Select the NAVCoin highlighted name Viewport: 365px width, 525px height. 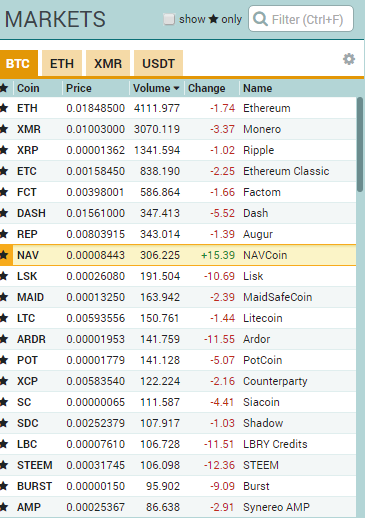(265, 255)
